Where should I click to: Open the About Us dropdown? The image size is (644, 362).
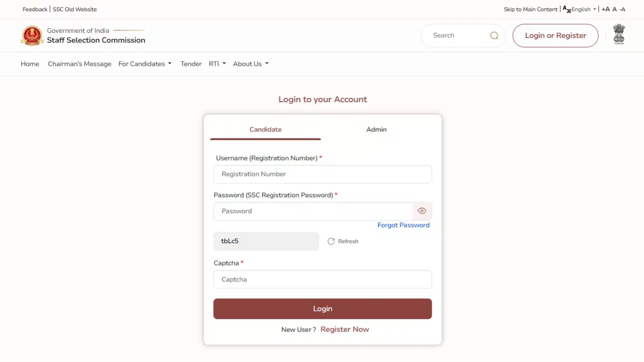[251, 64]
